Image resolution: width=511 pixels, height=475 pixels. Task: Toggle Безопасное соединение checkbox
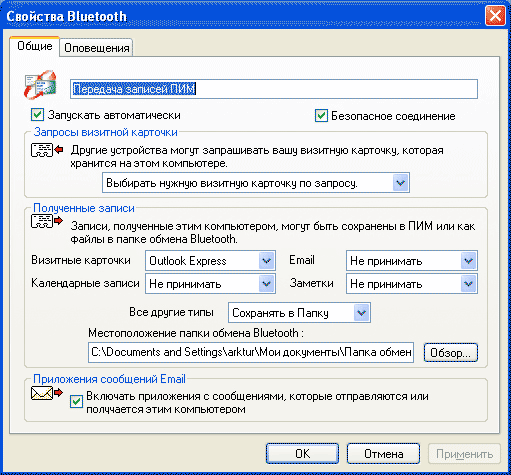[x=321, y=116]
